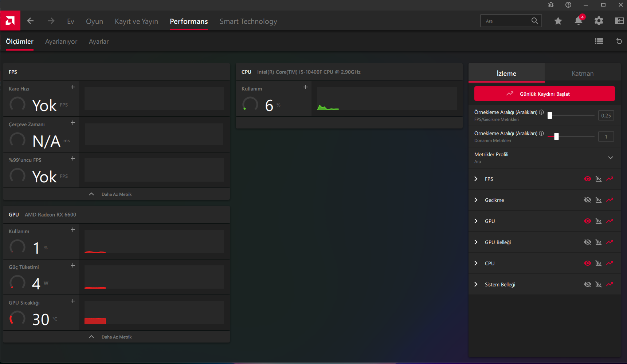Expand the CPU metrics row

pos(476,263)
